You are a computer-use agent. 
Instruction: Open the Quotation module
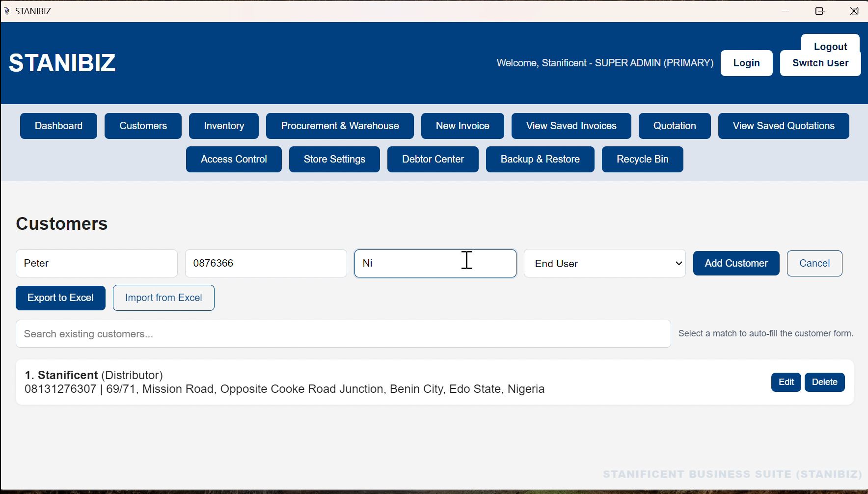click(x=675, y=126)
